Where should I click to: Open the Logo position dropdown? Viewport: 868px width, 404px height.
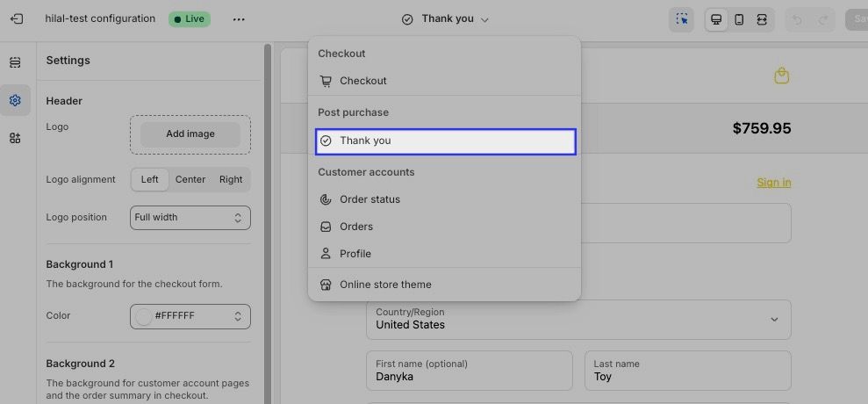tap(190, 217)
